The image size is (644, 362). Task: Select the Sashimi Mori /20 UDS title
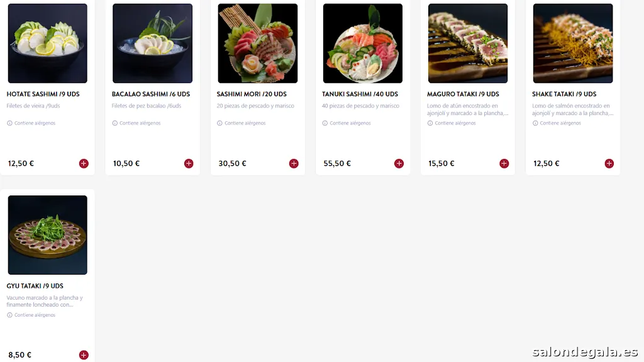coord(252,94)
